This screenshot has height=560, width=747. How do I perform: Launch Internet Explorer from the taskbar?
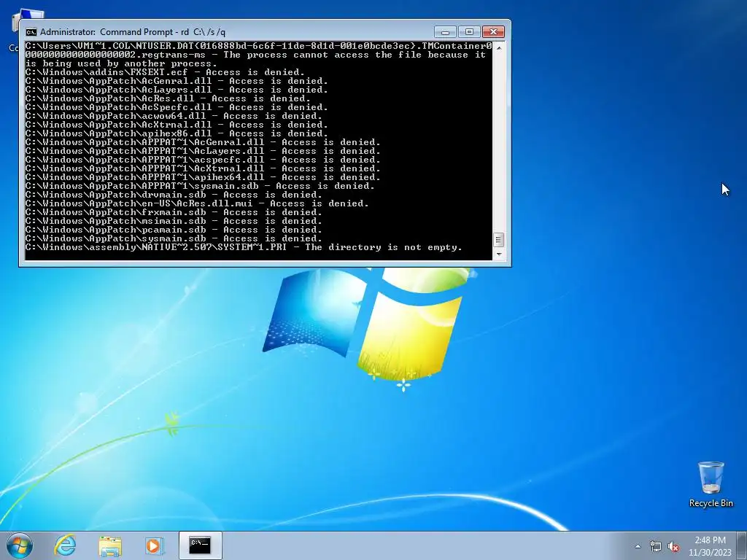(x=65, y=545)
